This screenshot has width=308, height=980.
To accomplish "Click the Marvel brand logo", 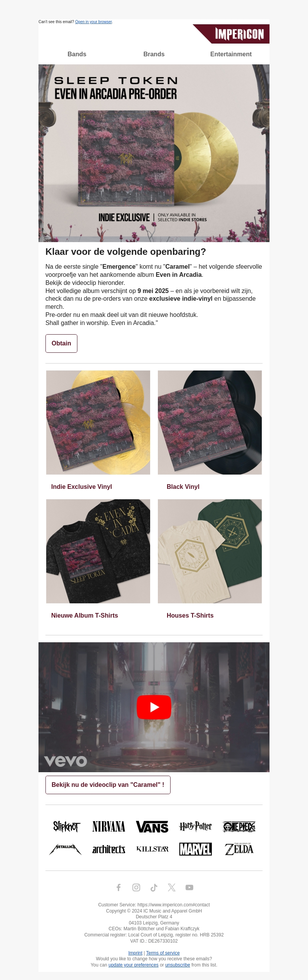I will 196,849.
